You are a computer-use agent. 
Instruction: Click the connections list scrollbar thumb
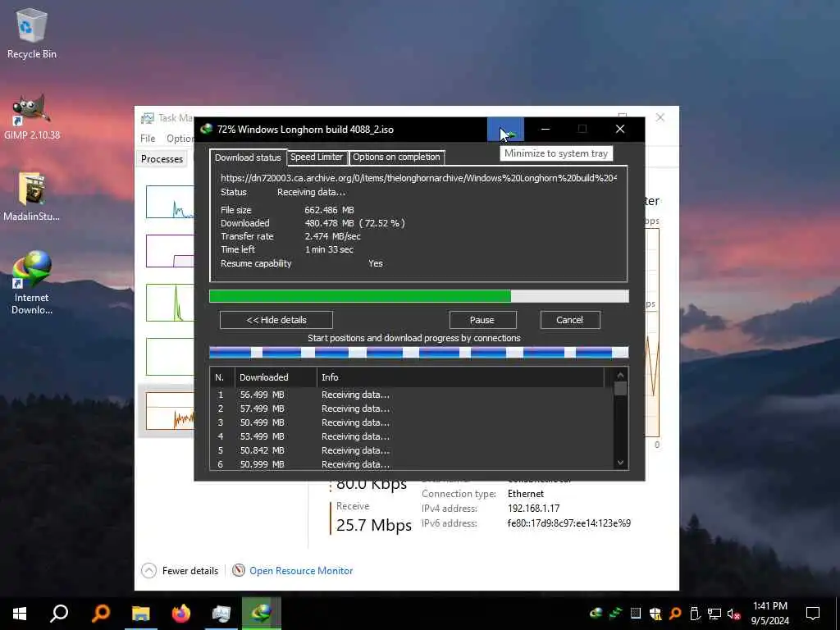[621, 388]
